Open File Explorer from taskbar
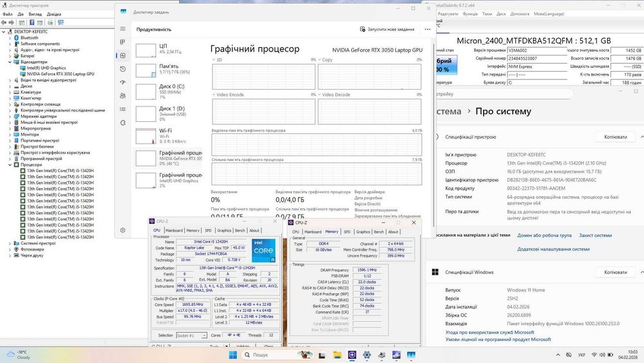This screenshot has width=644, height=363. tap(337, 355)
